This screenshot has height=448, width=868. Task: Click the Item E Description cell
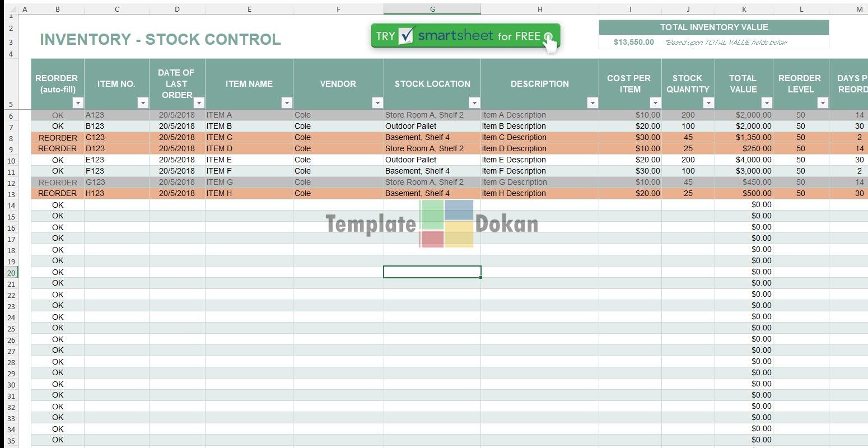pyautogui.click(x=539, y=160)
